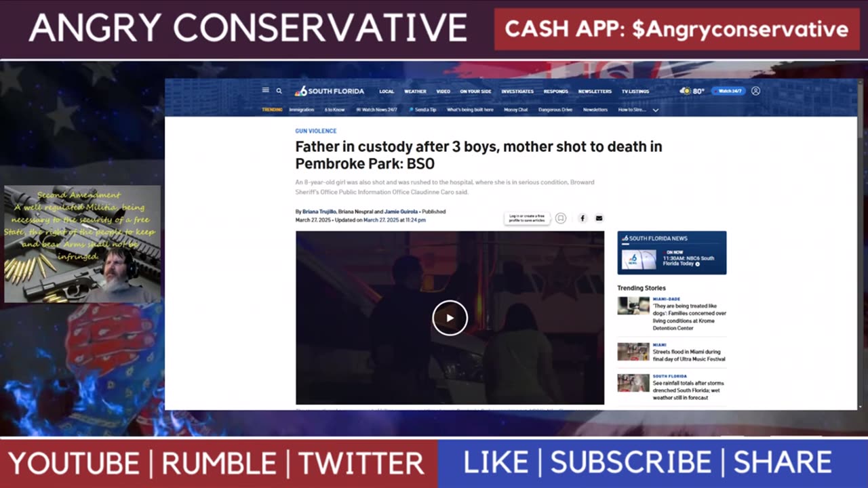Open the On Your Side menu
This screenshot has height=488, width=868.
475,91
